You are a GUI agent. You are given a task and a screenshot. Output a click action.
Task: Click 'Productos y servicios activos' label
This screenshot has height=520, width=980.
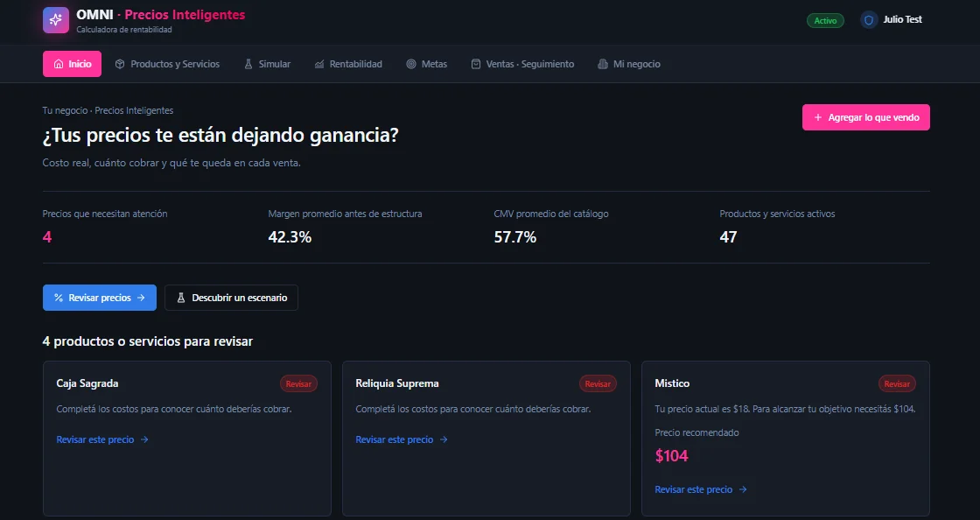tap(777, 214)
